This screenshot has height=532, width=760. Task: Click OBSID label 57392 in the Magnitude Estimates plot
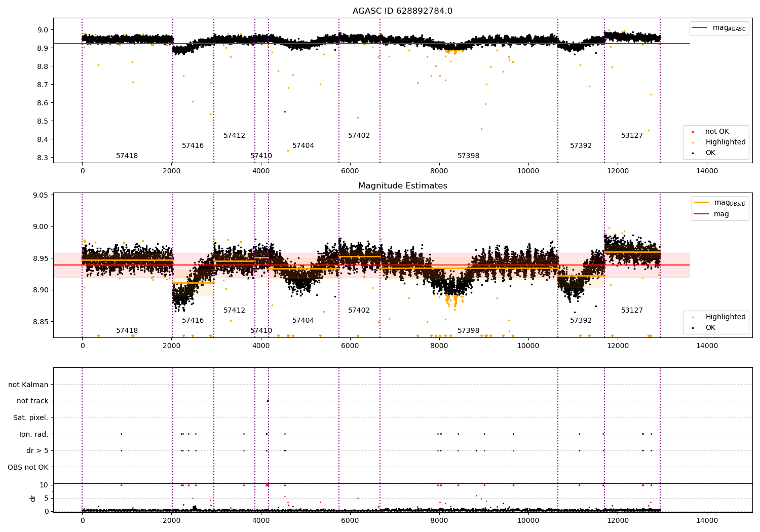click(581, 320)
